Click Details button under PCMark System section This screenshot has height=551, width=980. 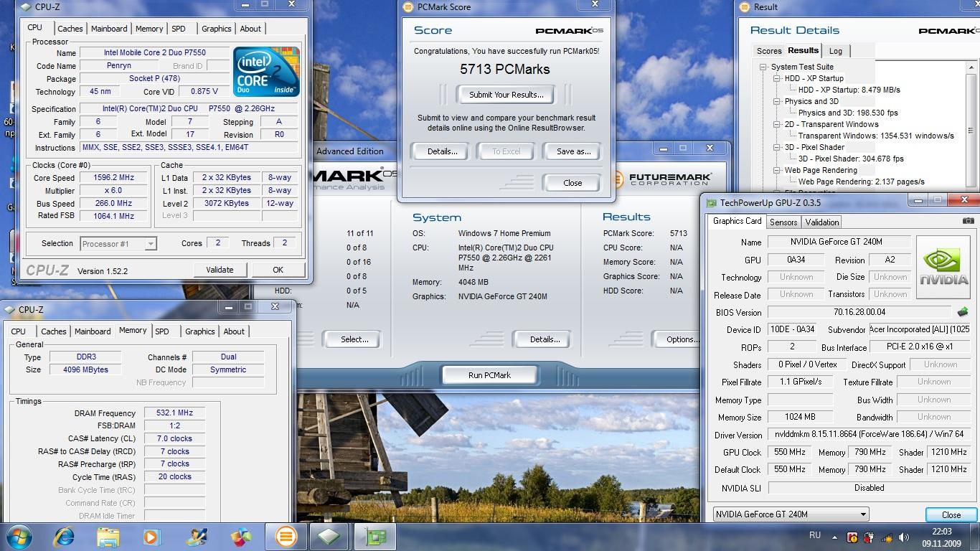tap(545, 339)
